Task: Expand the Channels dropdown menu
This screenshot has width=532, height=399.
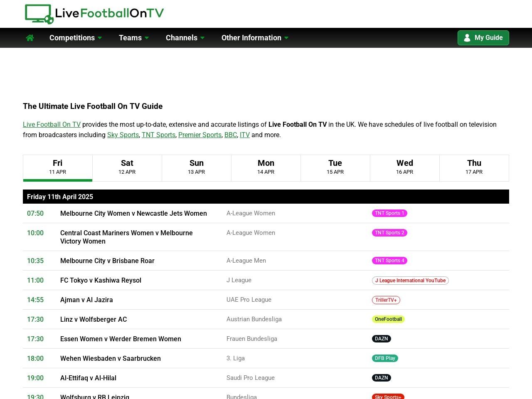Action: [x=185, y=38]
